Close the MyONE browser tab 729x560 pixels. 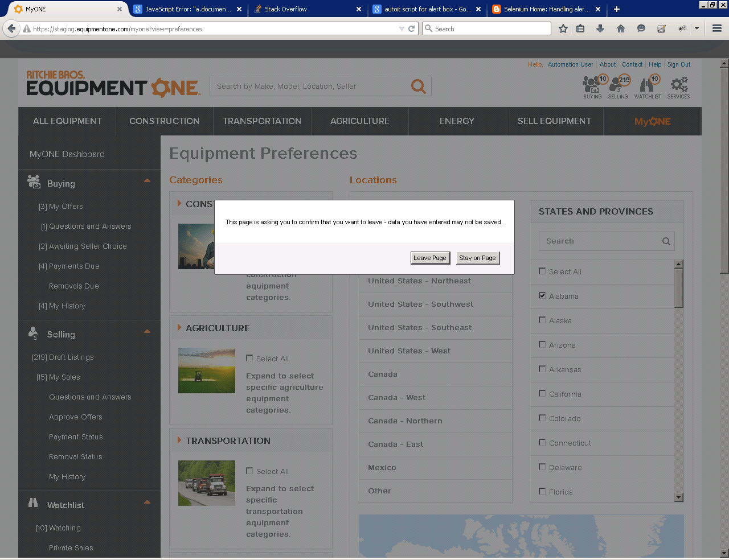pyautogui.click(x=120, y=9)
